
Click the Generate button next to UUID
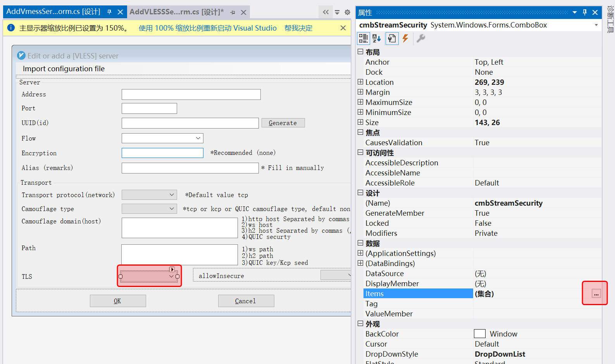(283, 123)
